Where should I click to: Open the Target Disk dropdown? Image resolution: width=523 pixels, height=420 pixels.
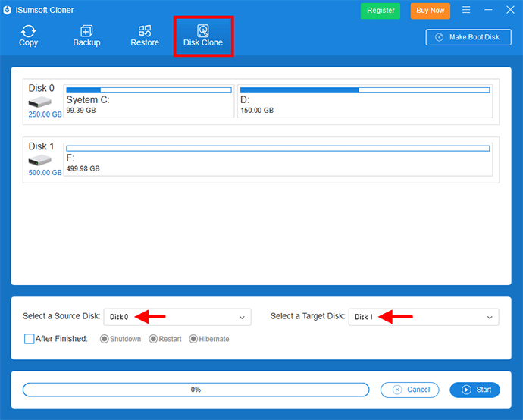click(x=424, y=317)
